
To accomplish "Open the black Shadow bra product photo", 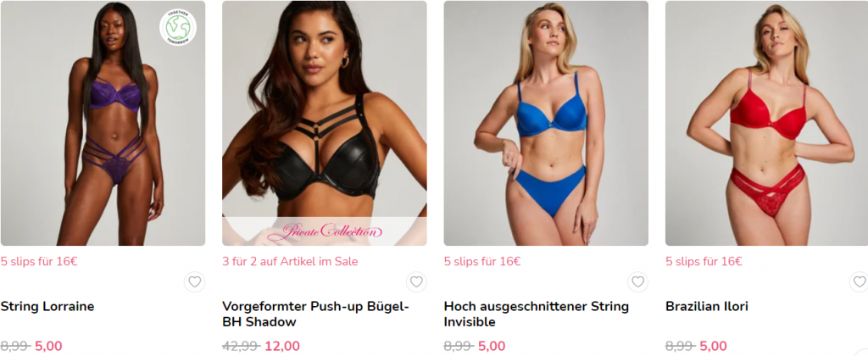I will [x=325, y=123].
